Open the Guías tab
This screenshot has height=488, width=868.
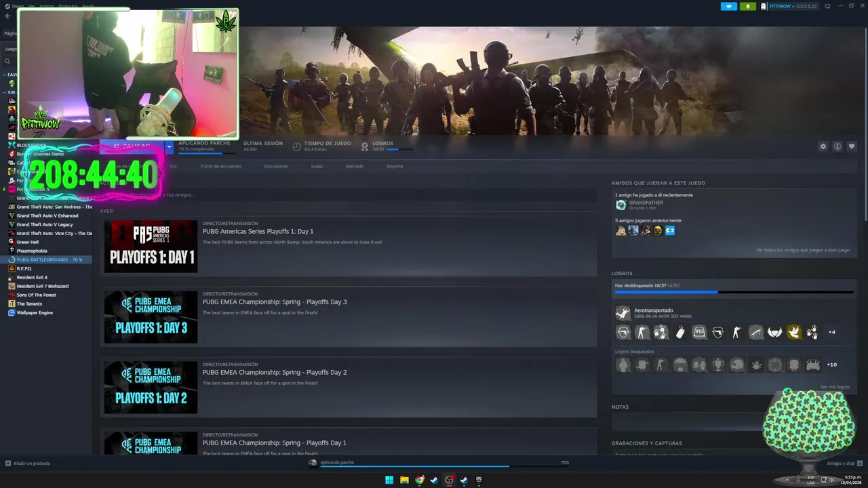coord(317,166)
